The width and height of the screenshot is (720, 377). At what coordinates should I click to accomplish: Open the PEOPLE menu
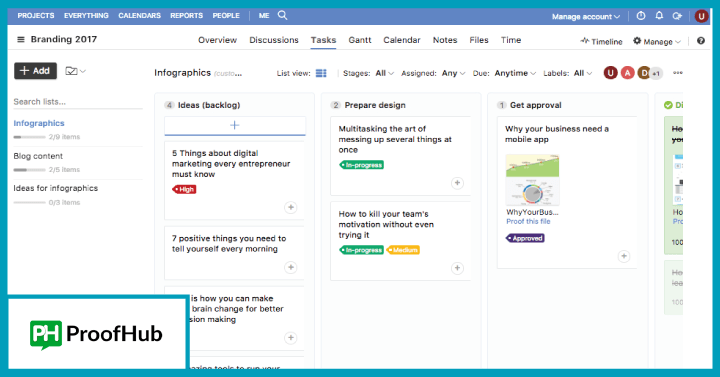[x=226, y=16]
